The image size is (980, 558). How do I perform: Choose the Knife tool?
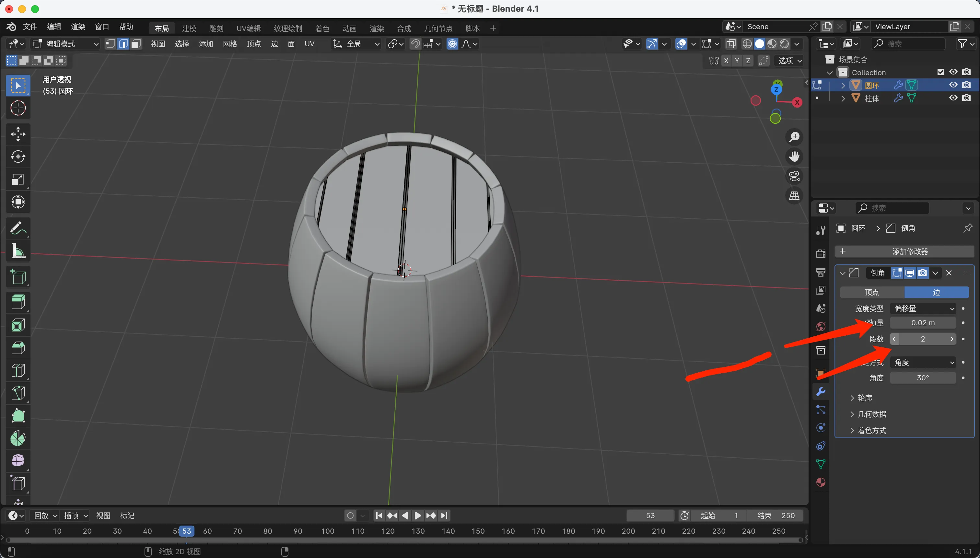[x=17, y=393]
